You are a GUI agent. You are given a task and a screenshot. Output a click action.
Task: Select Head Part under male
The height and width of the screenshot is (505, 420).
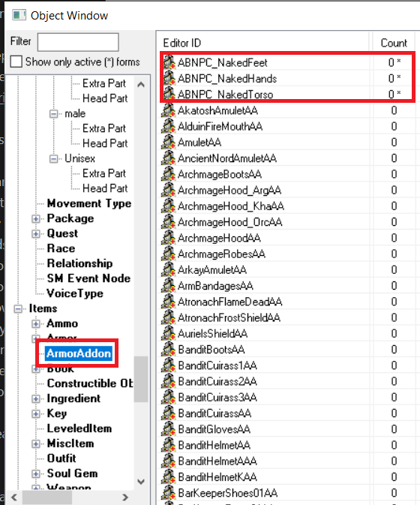point(105,143)
